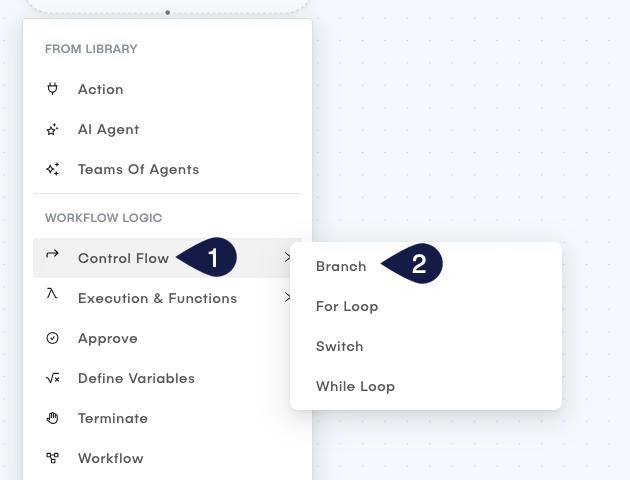
Task: Select Branch from the Control Flow submenu
Action: point(341,266)
